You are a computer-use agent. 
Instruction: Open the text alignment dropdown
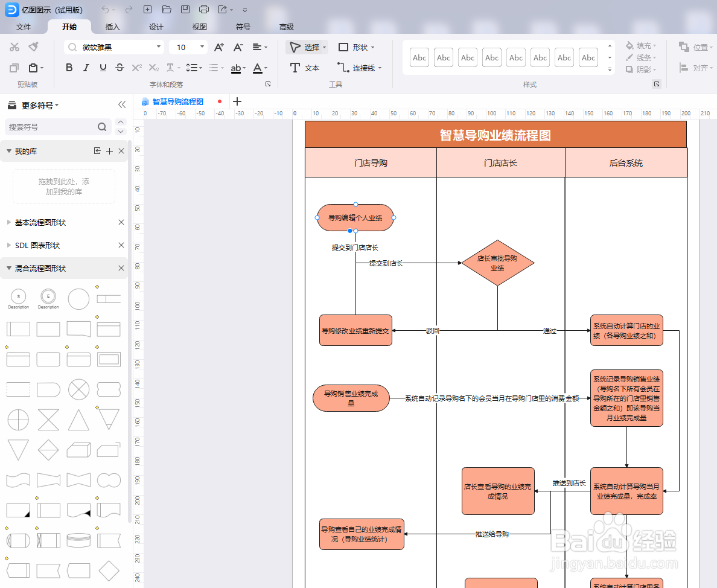pos(260,47)
